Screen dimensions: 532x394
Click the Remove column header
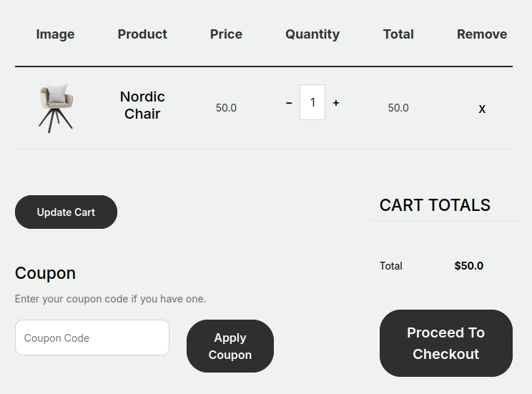click(482, 34)
